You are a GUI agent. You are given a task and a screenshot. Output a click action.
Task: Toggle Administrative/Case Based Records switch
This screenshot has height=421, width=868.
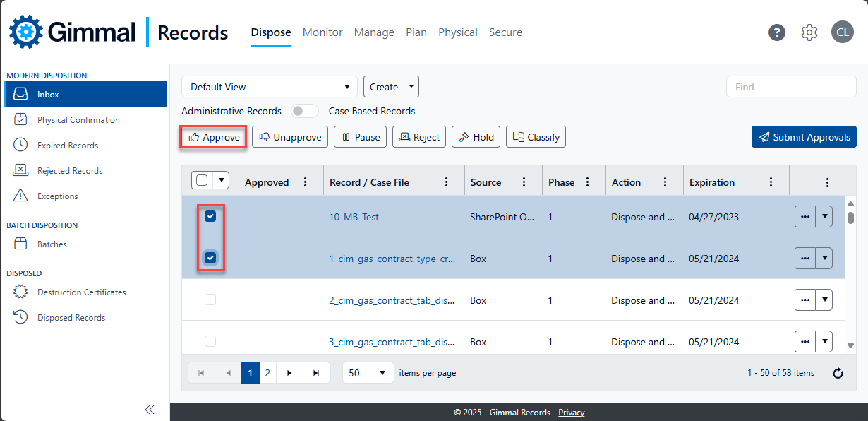305,111
